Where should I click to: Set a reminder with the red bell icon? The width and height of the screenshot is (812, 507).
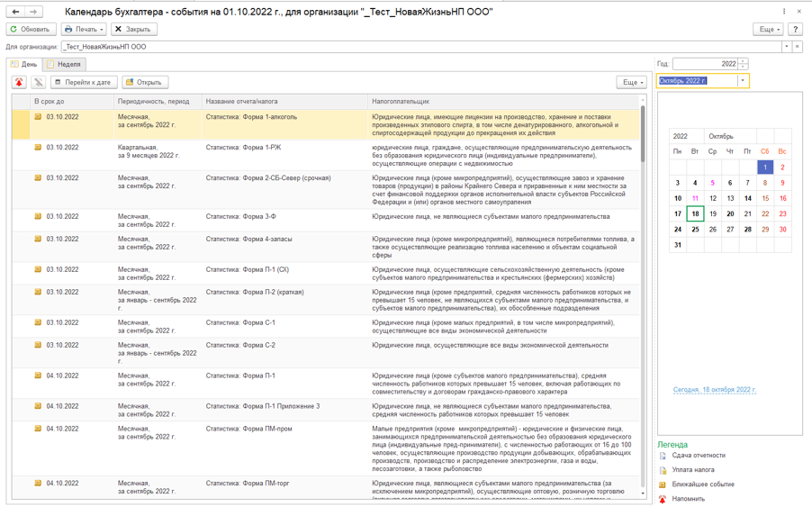pyautogui.click(x=20, y=82)
